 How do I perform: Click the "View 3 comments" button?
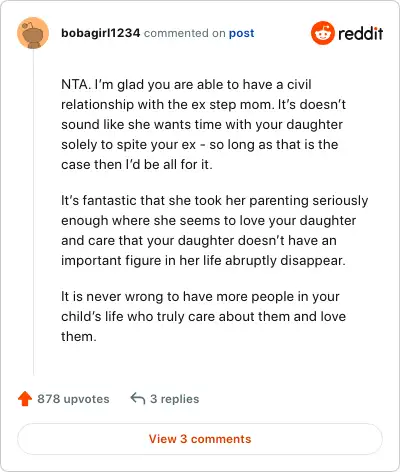(x=200, y=439)
